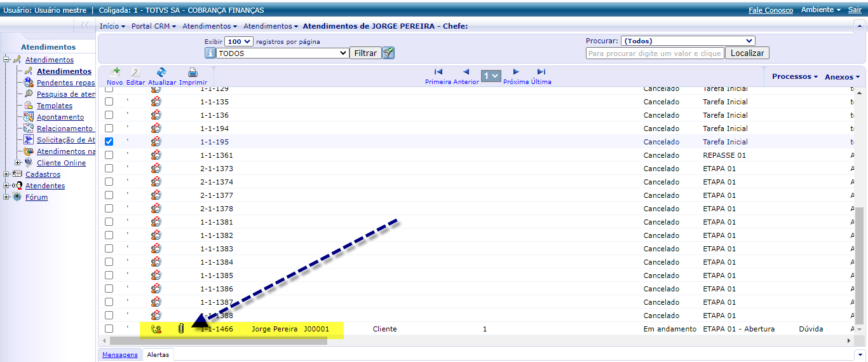Switch to the Mensagens tab
Viewport: 868px width, 362px height.
(119, 355)
